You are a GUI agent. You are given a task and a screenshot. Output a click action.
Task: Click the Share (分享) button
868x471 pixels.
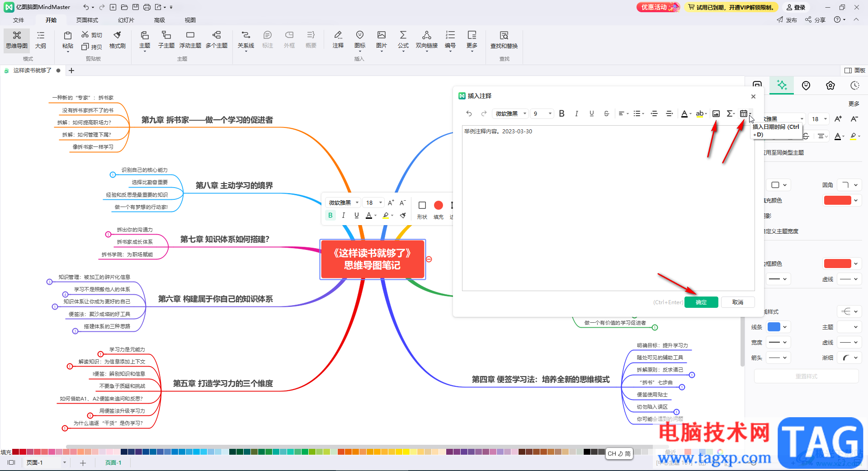(x=815, y=20)
